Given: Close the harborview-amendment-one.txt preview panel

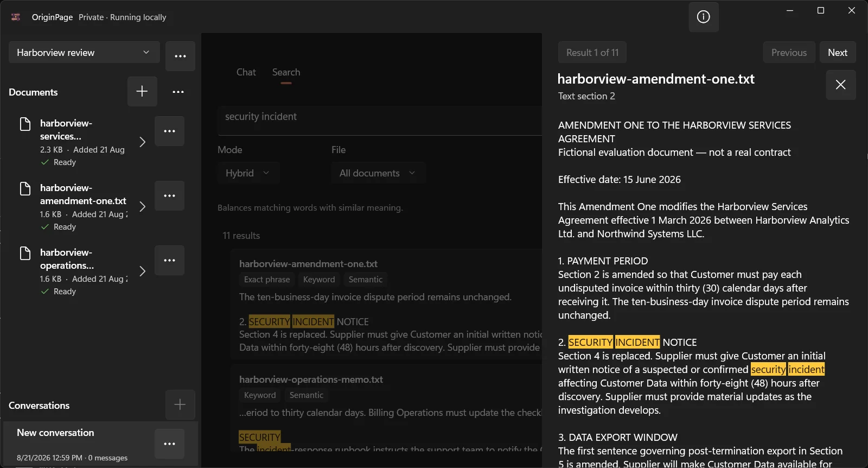Looking at the screenshot, I should click(841, 85).
